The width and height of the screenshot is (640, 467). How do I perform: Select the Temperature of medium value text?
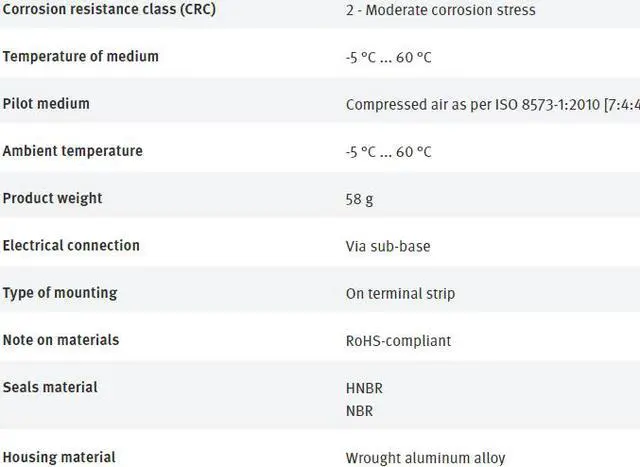(389, 57)
